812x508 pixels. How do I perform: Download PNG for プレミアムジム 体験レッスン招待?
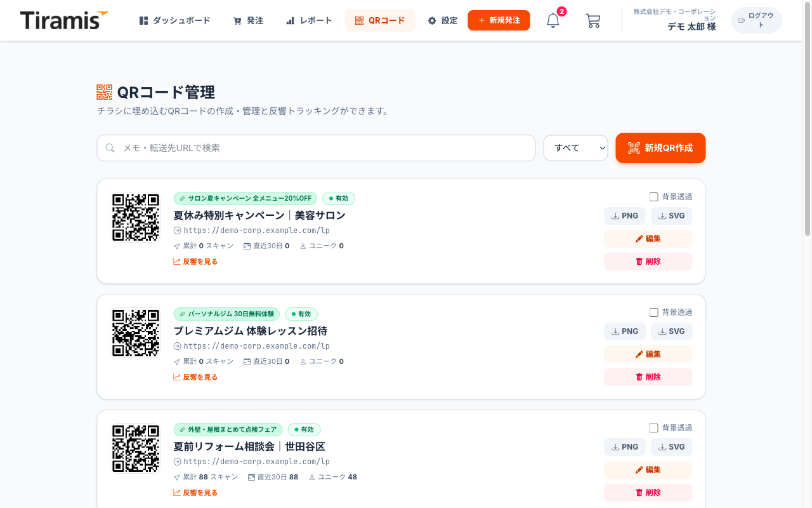625,331
